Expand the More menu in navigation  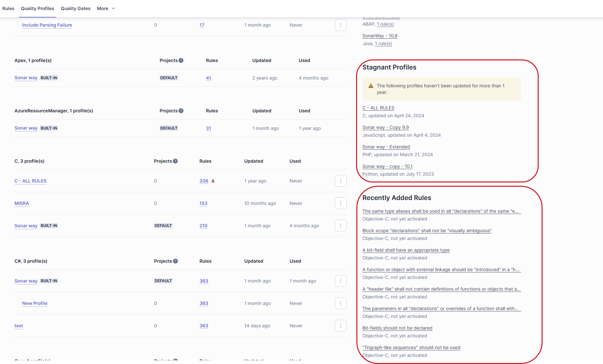(106, 8)
